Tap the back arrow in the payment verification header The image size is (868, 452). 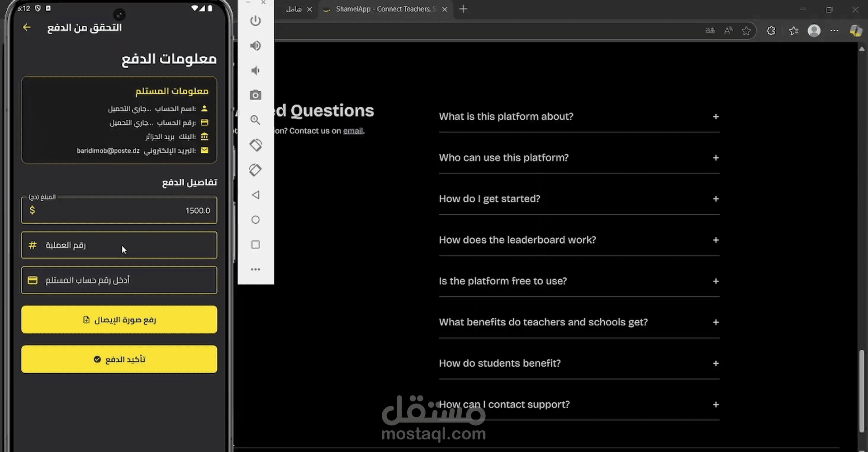tap(27, 28)
